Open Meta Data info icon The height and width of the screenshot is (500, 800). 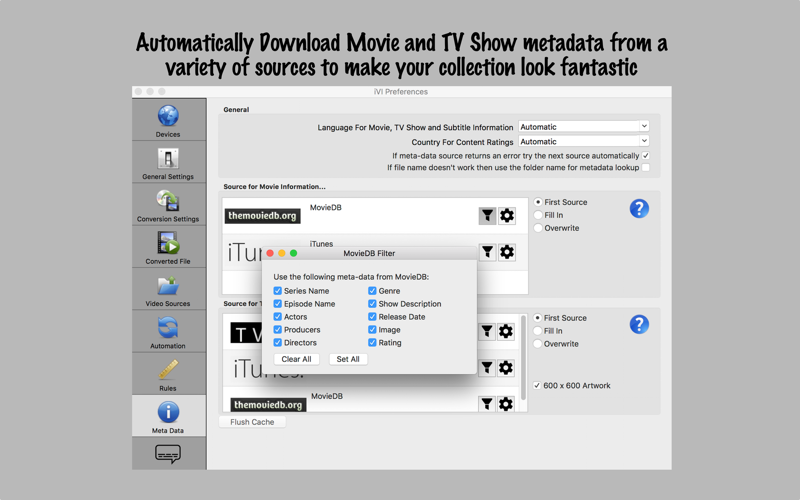pos(168,412)
